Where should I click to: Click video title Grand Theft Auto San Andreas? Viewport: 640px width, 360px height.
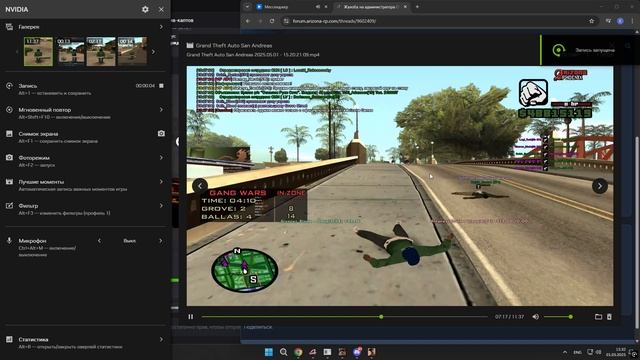[234, 46]
